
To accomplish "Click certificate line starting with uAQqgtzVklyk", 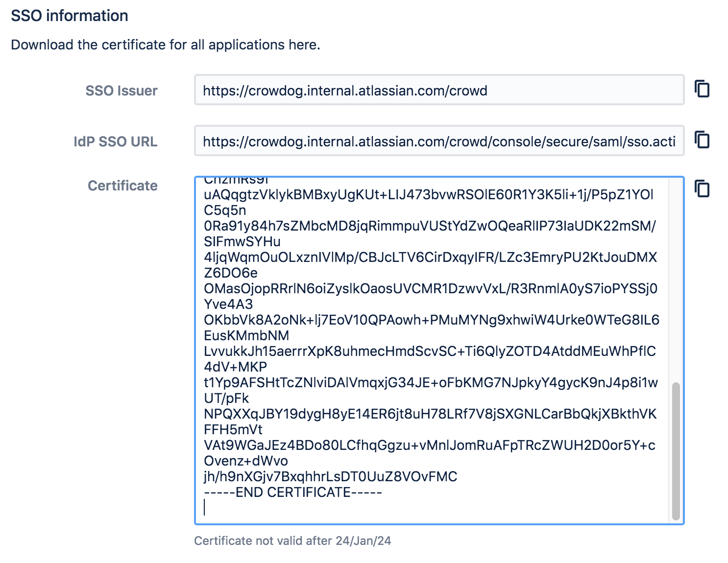I will click(428, 195).
